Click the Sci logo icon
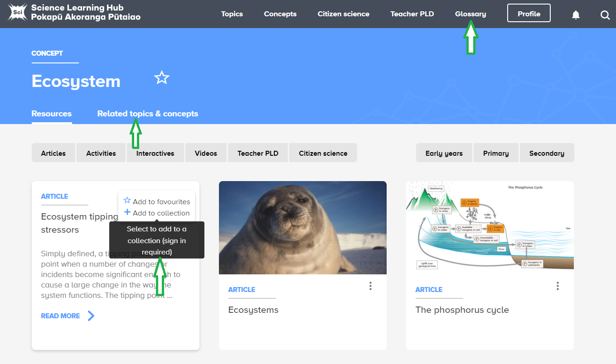The image size is (616, 364). 17,12
